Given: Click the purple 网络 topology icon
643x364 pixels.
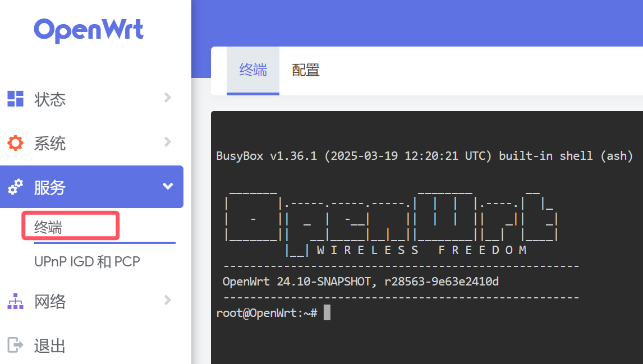Looking at the screenshot, I should click(x=15, y=302).
